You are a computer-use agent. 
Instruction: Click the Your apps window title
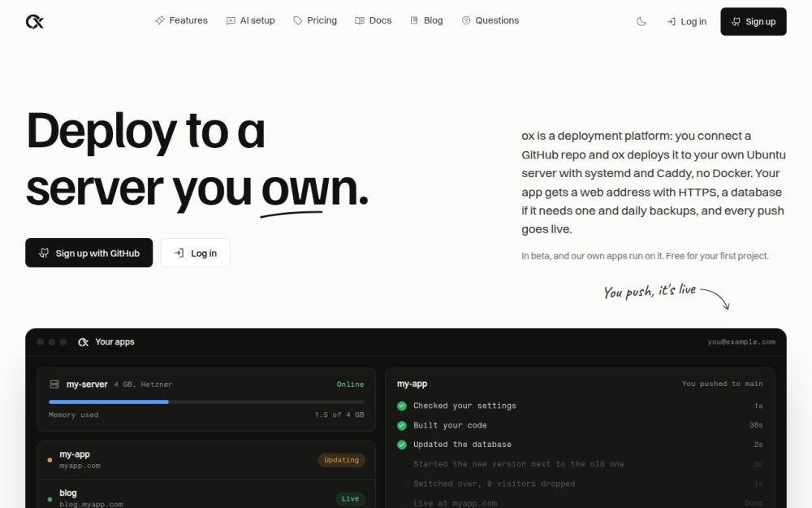(x=114, y=342)
